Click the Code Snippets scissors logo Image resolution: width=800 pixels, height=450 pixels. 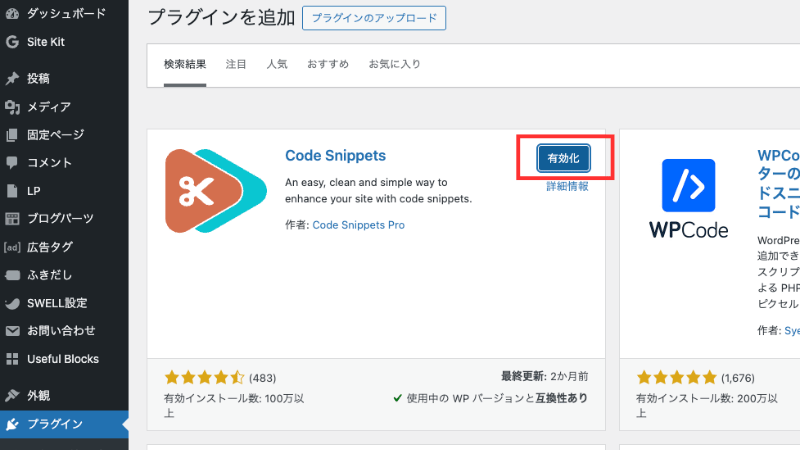216,191
